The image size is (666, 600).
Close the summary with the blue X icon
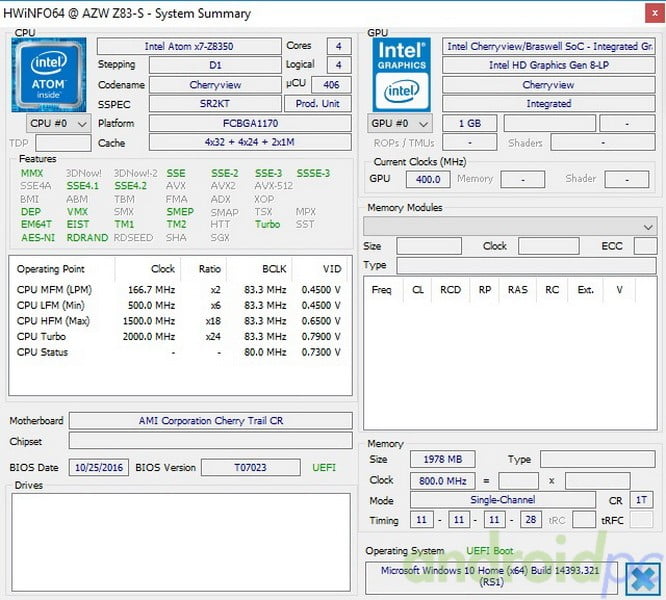click(641, 577)
